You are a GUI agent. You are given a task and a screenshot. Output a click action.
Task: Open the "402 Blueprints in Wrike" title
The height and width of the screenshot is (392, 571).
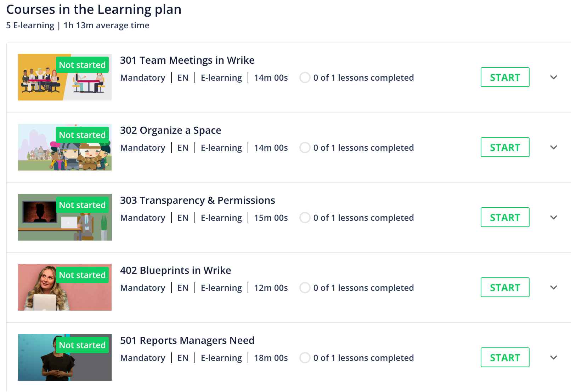(x=175, y=270)
